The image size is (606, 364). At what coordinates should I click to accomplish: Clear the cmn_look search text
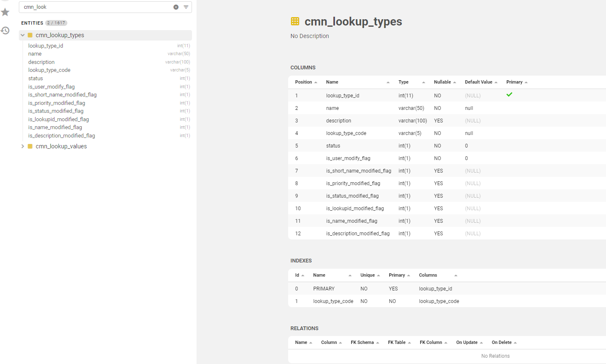click(176, 7)
